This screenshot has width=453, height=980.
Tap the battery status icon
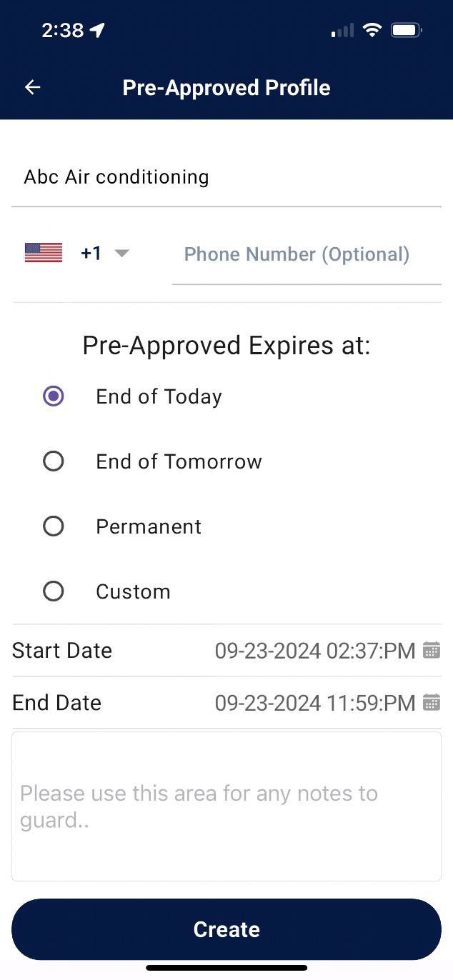click(406, 30)
